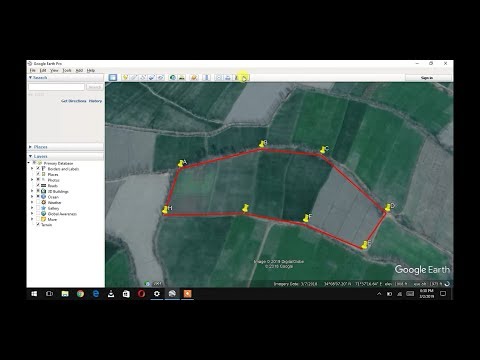Collapse the Search panel triangle
480x360 pixels.
(30, 77)
